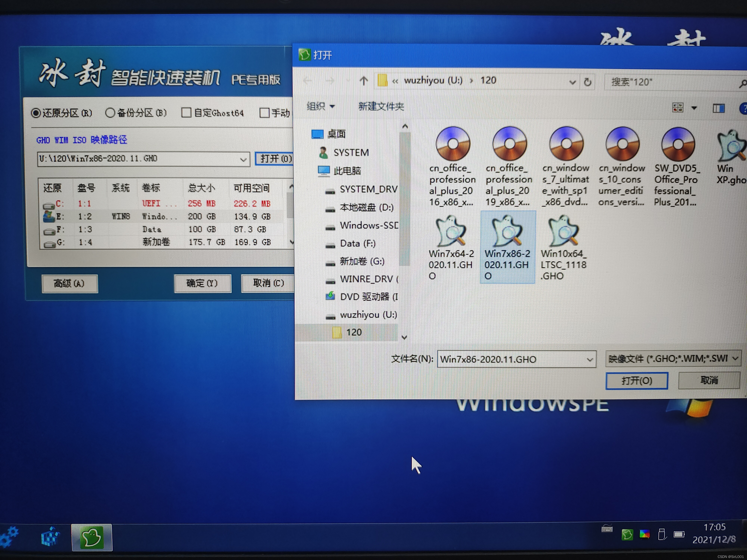This screenshot has height=560, width=747.
Task: Enable the 自定Ghost64 checkbox
Action: click(x=186, y=113)
